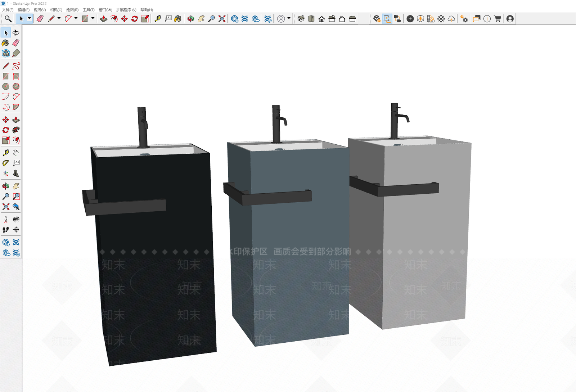Open 3D Warehouse from the top toolbar
576x392 pixels.
click(x=235, y=19)
